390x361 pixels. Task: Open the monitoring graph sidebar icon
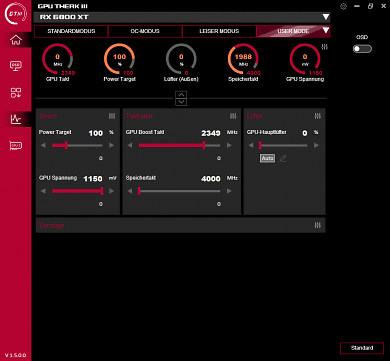[16, 119]
